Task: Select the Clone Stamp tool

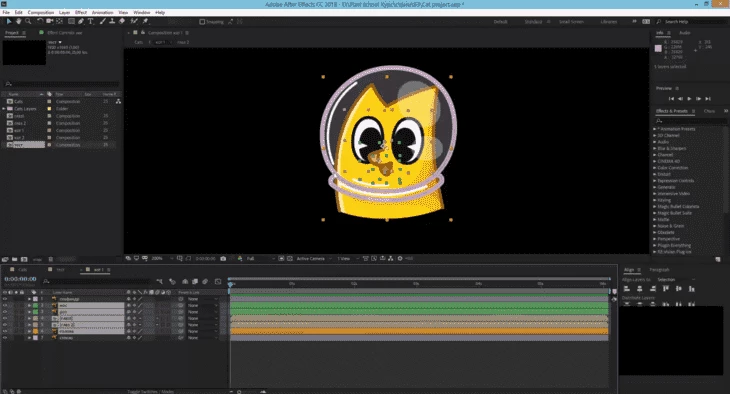Action: point(112,21)
